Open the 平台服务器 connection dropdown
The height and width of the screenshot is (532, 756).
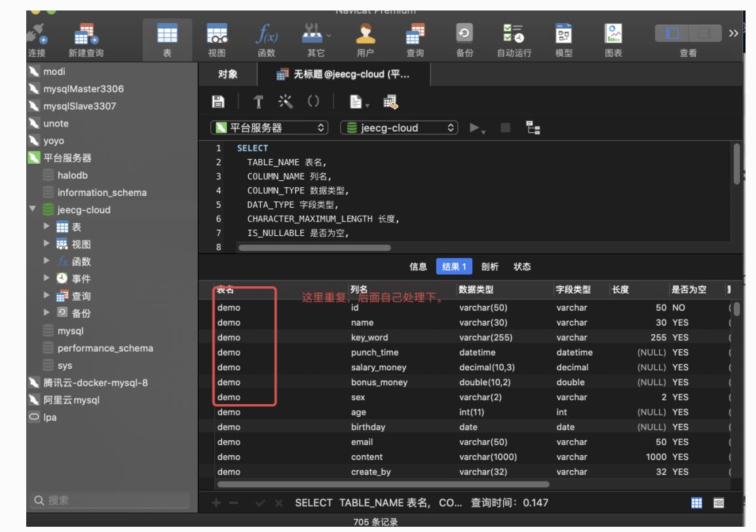(x=269, y=128)
